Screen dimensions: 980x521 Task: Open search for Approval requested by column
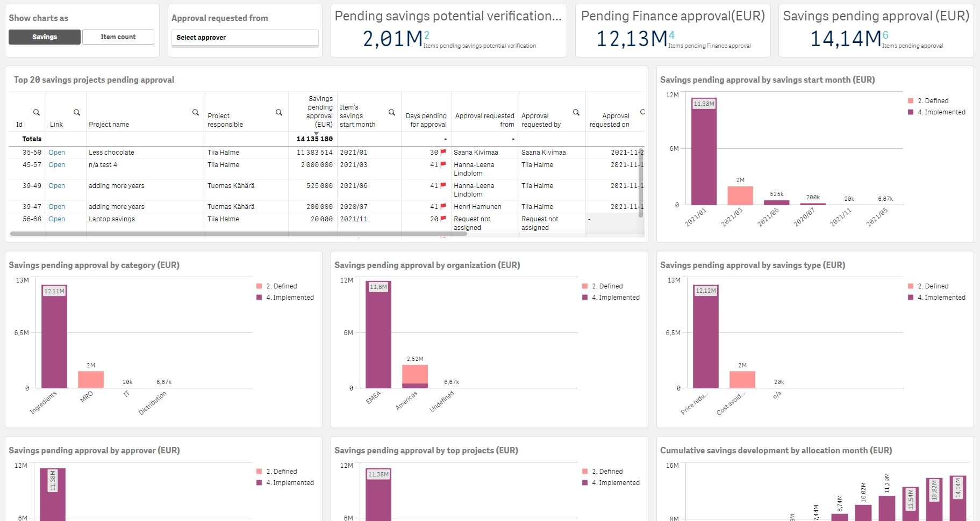pyautogui.click(x=576, y=112)
